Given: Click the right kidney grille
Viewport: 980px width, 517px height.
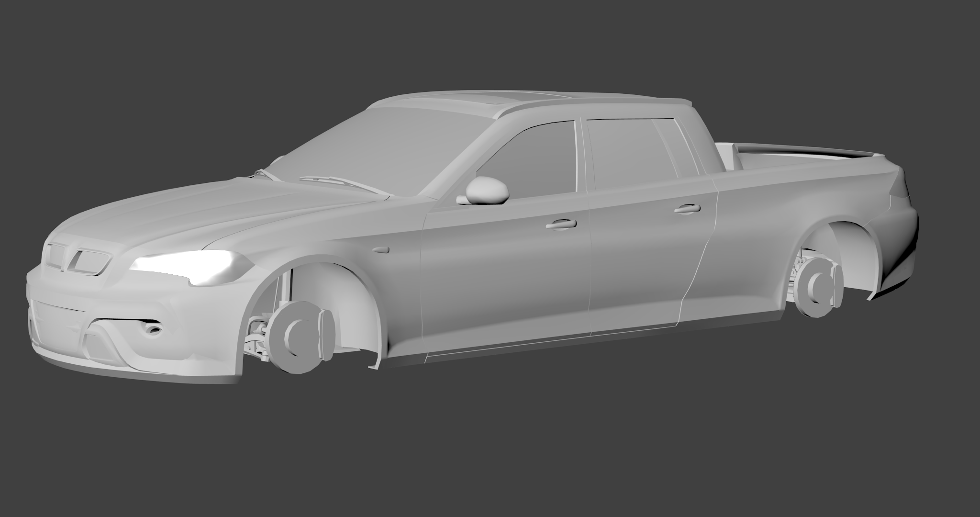Looking at the screenshot, I should [90, 262].
